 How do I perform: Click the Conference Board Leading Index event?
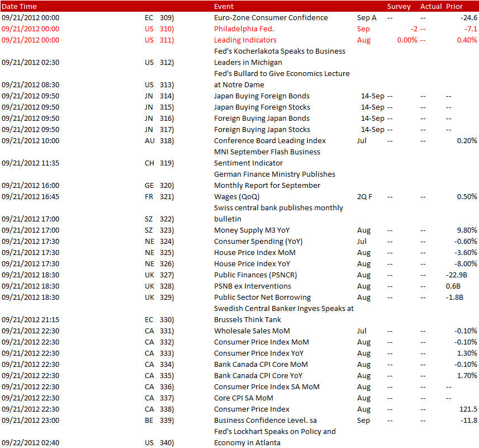[x=269, y=140]
